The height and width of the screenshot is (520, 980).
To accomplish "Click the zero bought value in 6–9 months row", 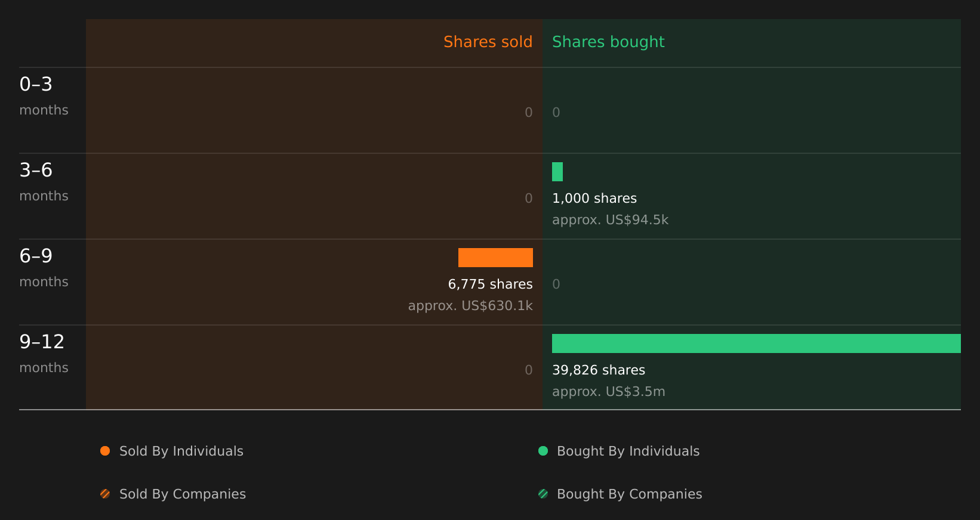I will click(x=556, y=284).
